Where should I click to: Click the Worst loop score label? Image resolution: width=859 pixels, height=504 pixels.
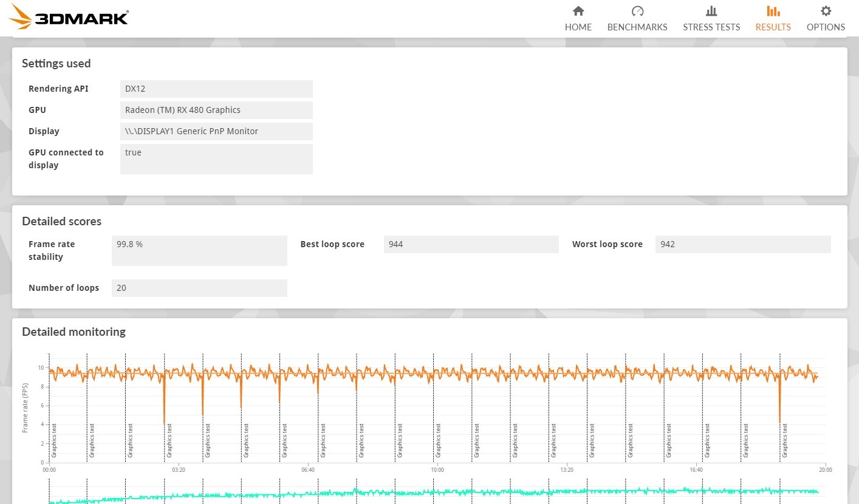607,244
